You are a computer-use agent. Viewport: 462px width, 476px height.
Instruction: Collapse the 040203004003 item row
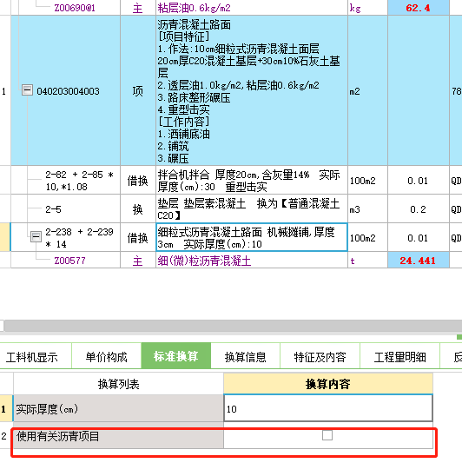pyautogui.click(x=27, y=90)
